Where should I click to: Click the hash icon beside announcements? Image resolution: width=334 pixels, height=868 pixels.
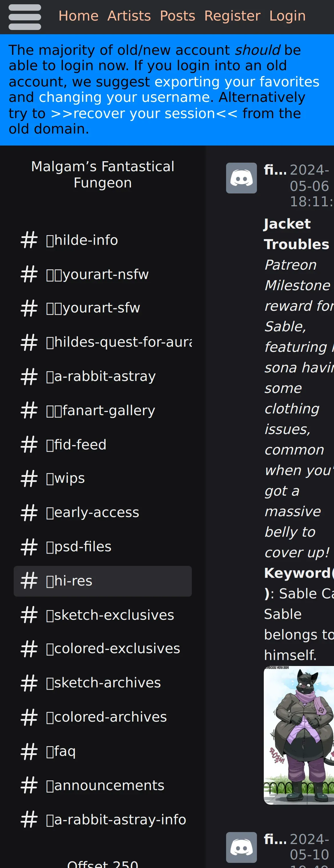(x=29, y=786)
